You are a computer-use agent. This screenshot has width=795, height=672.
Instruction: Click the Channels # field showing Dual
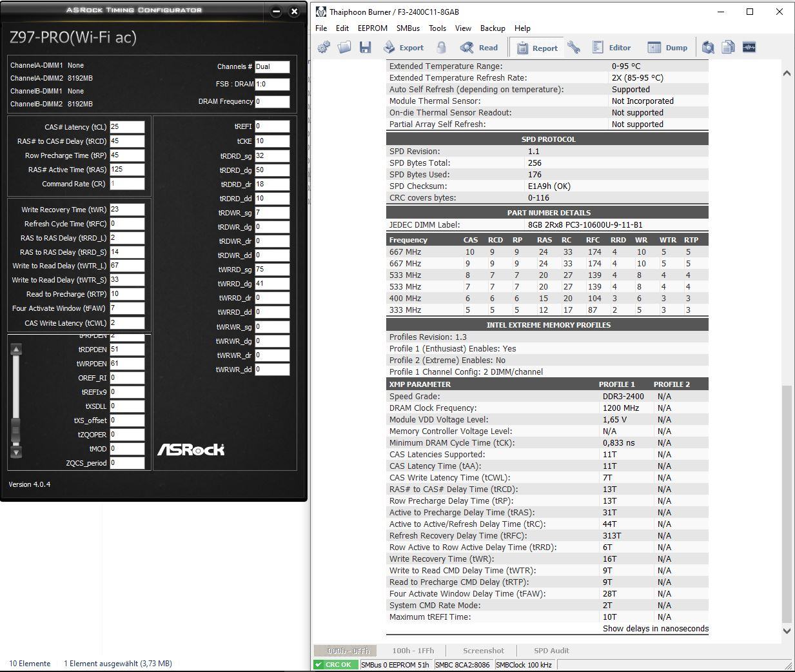(x=272, y=66)
